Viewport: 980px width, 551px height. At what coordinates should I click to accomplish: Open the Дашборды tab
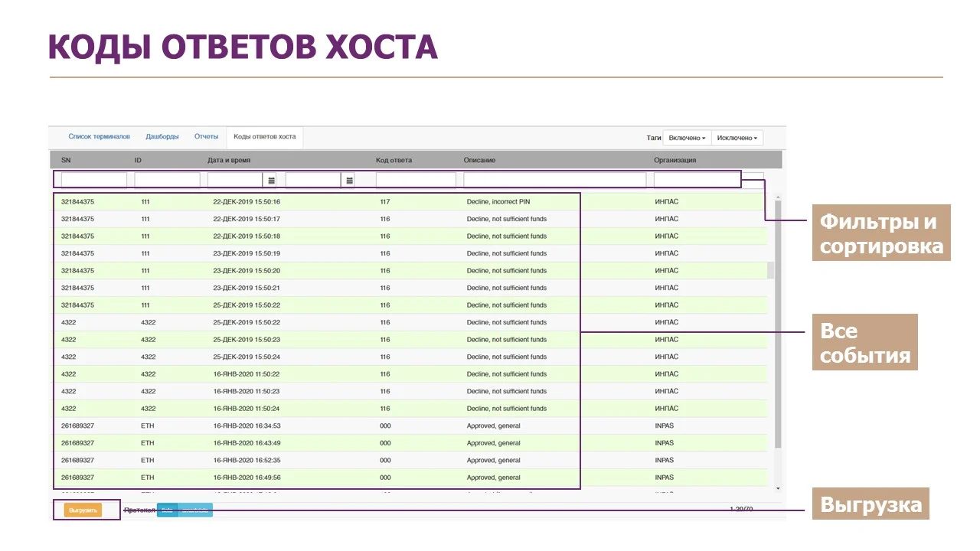[x=162, y=137]
